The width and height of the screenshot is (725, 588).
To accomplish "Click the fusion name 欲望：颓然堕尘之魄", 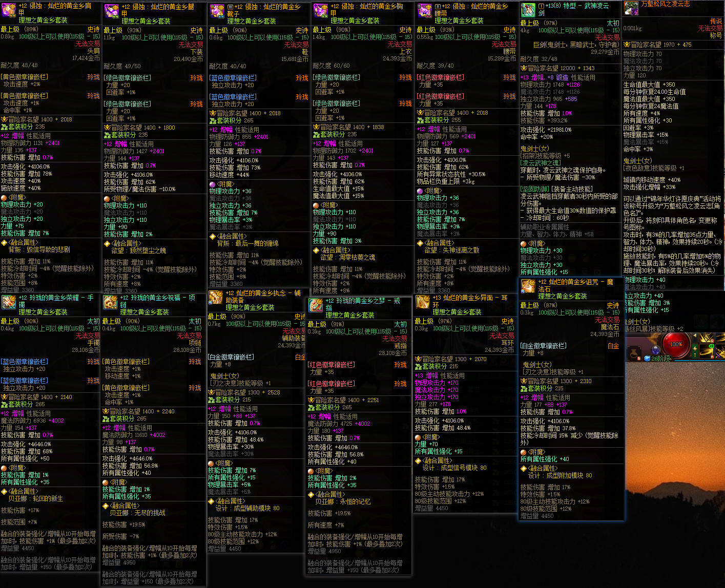I will [139, 251].
